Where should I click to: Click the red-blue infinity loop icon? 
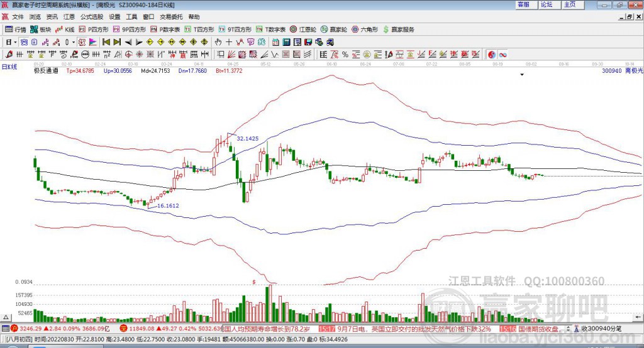point(502,54)
